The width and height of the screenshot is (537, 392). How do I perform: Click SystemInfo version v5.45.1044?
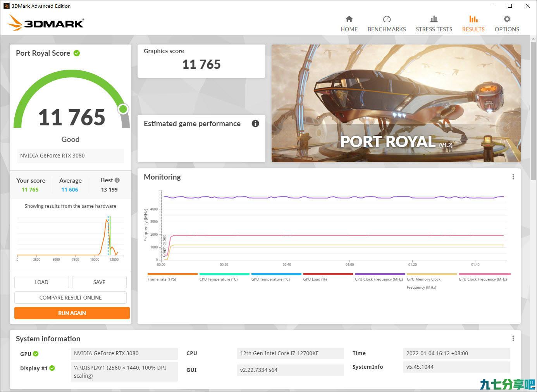point(456,367)
